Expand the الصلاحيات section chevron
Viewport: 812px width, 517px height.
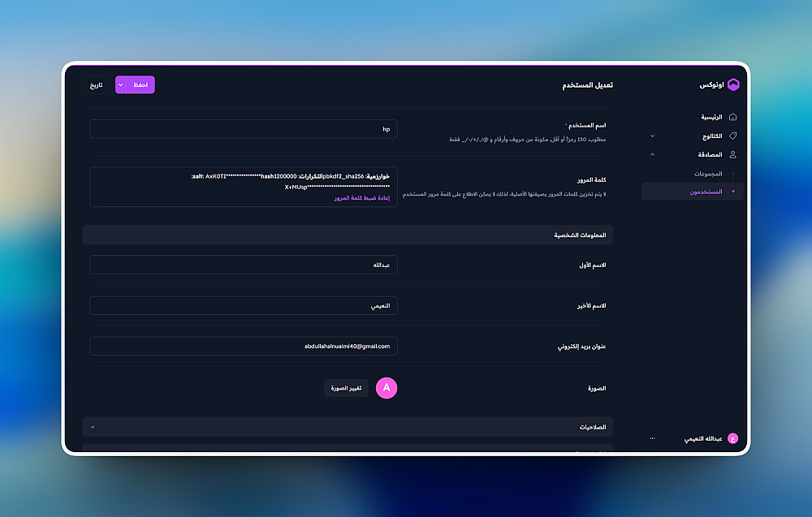[93, 427]
